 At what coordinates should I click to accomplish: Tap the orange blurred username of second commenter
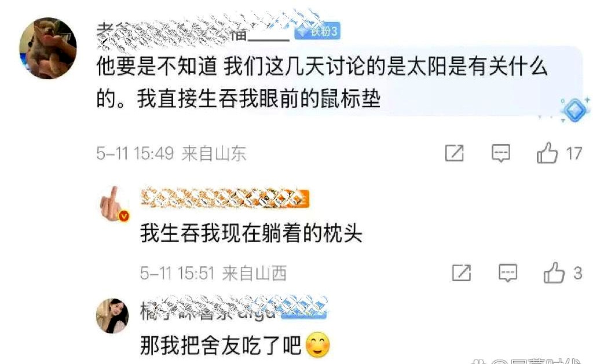point(225,198)
